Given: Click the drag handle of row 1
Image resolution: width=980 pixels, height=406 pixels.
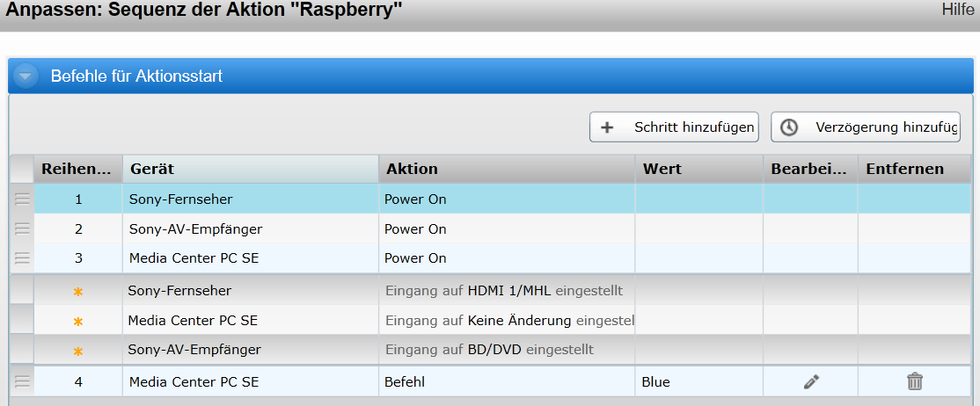Looking at the screenshot, I should [22, 199].
